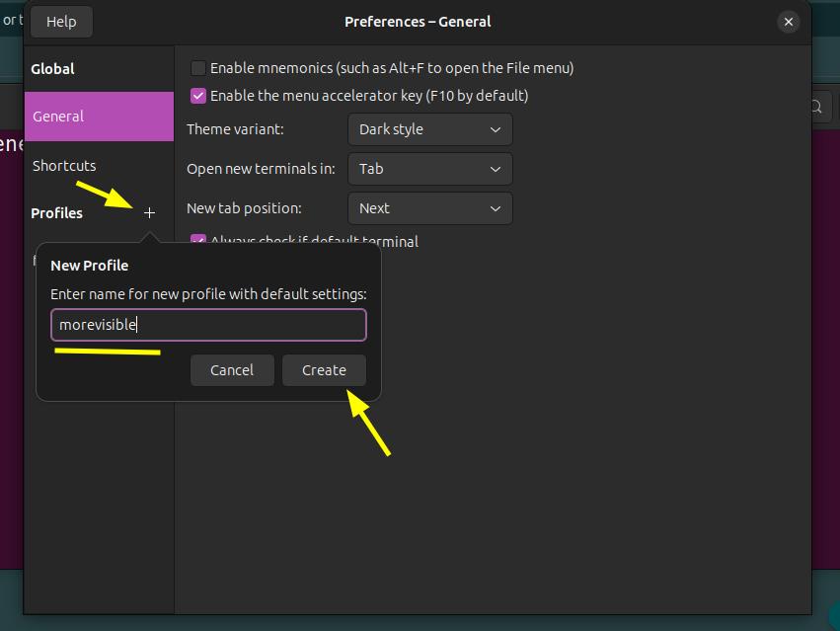
Task: Click the partially hidden search magnifier icon
Action: pyautogui.click(x=817, y=108)
